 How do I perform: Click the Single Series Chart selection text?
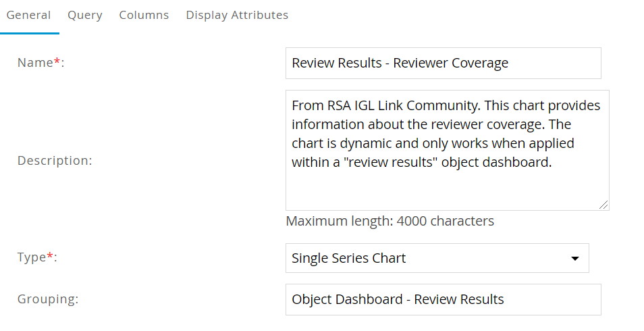click(349, 258)
